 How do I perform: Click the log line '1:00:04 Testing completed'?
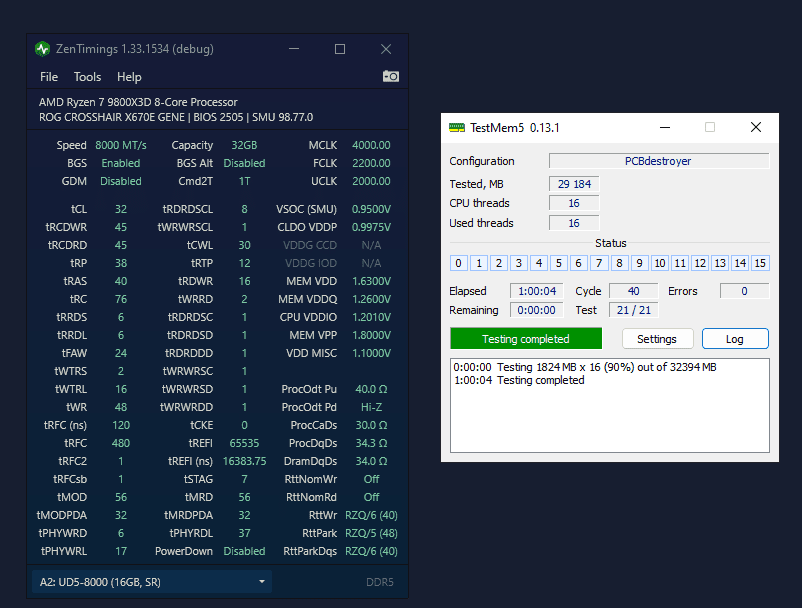[519, 380]
